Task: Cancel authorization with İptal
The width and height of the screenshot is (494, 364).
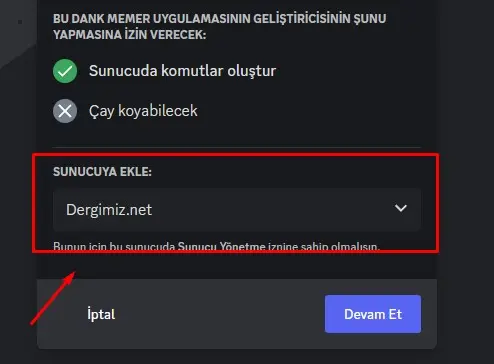Action: pyautogui.click(x=101, y=314)
